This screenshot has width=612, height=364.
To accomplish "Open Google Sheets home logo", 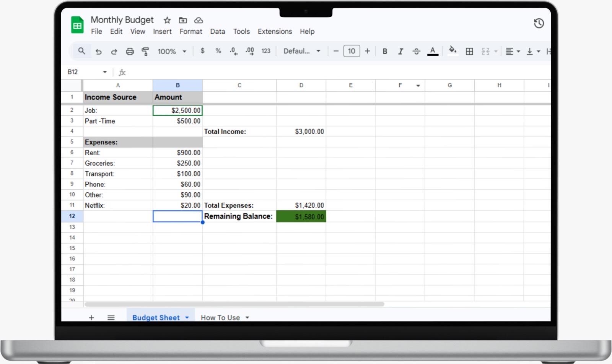I will click(77, 25).
